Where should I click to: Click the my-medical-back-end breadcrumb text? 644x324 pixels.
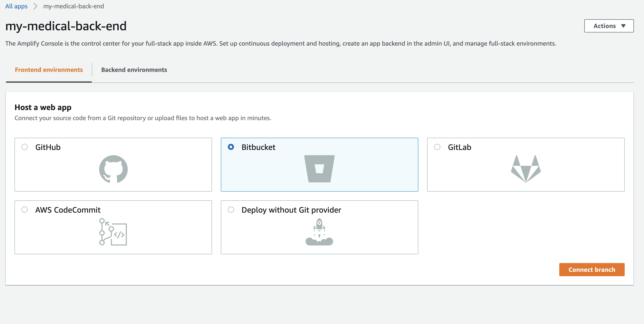tap(74, 6)
